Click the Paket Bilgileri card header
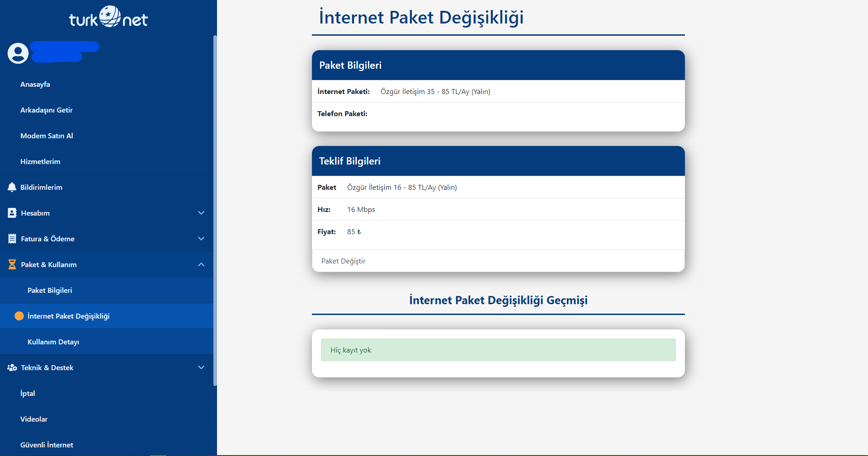868x456 pixels. pyautogui.click(x=498, y=65)
